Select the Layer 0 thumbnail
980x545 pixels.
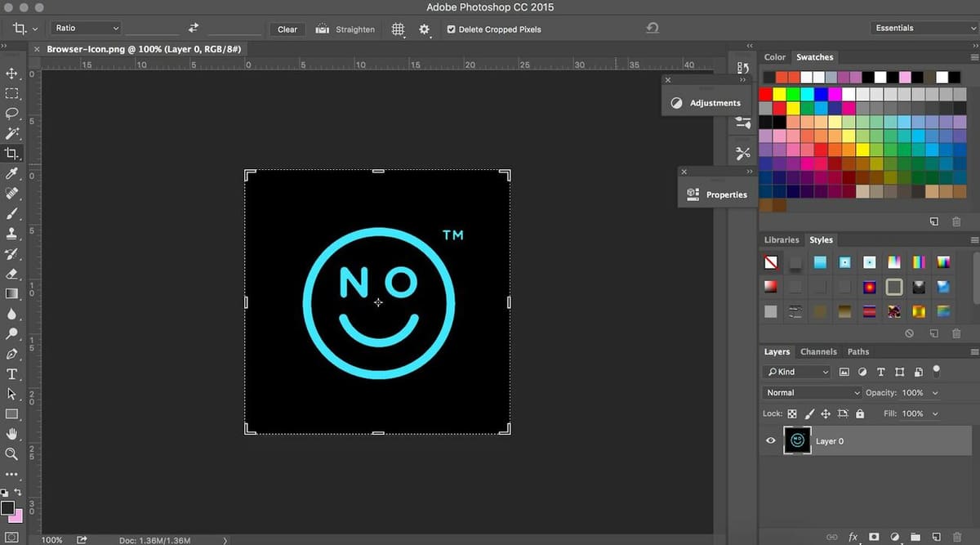[x=797, y=441]
